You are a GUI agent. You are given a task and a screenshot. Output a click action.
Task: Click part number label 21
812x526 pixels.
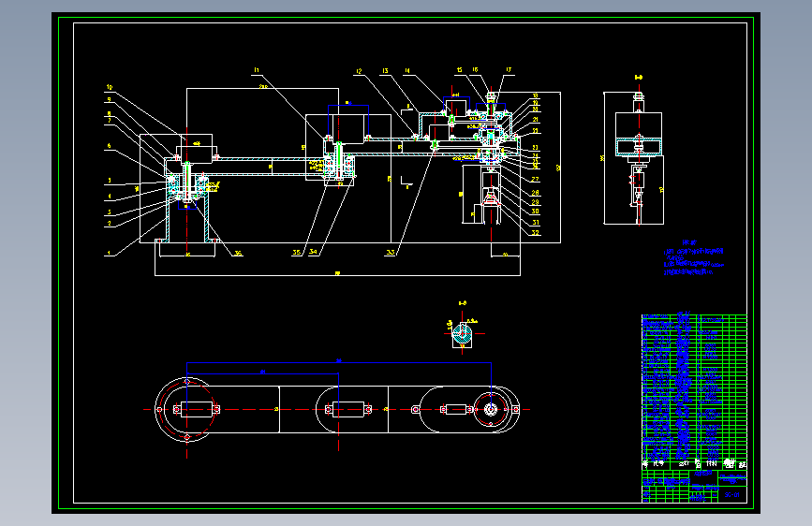pyautogui.click(x=536, y=120)
